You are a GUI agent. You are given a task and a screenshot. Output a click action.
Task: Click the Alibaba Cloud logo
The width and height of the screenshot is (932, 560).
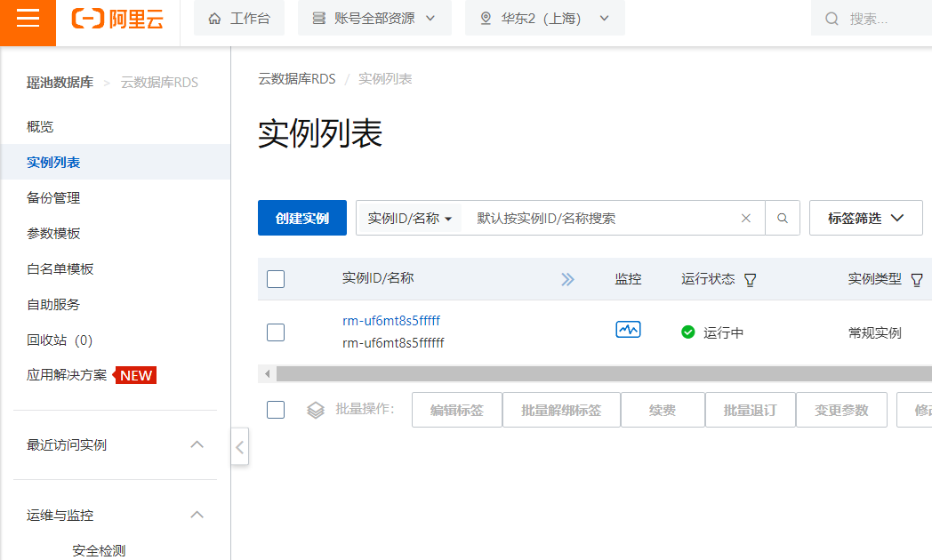(x=118, y=19)
